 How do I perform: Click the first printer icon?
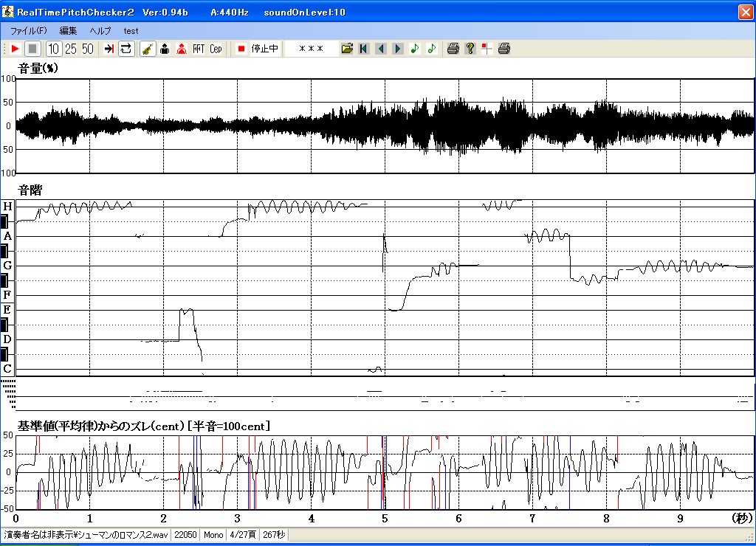click(453, 49)
